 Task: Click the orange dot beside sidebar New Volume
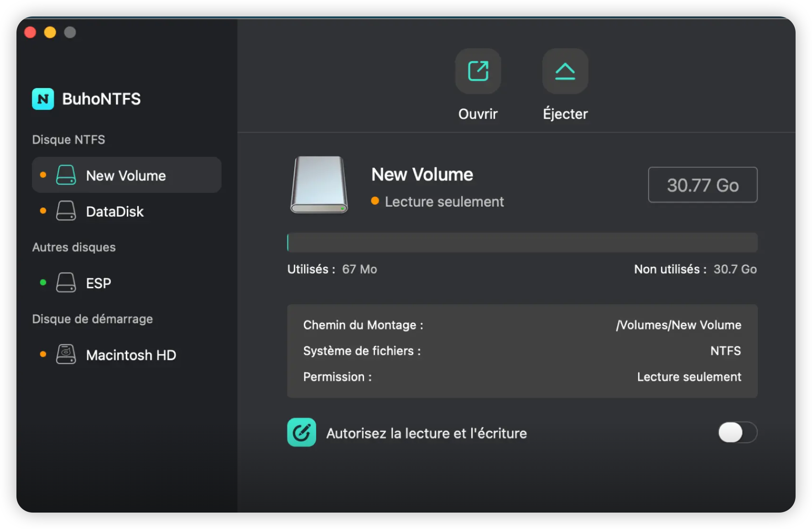click(43, 175)
